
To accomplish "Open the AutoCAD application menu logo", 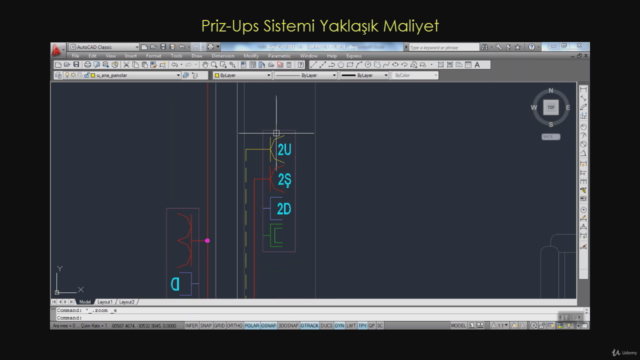I will click(57, 50).
